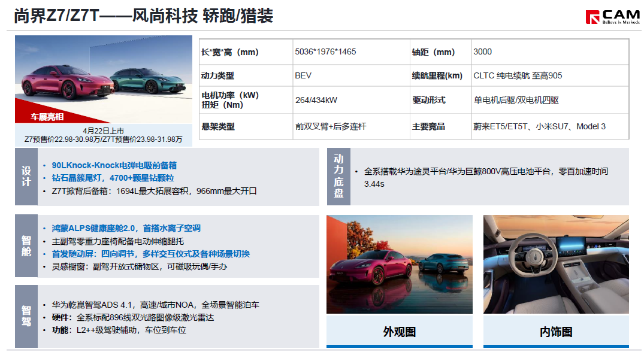The width and height of the screenshot is (644, 352).
Task: Click the 外观图 caption label
Action: pos(399,332)
